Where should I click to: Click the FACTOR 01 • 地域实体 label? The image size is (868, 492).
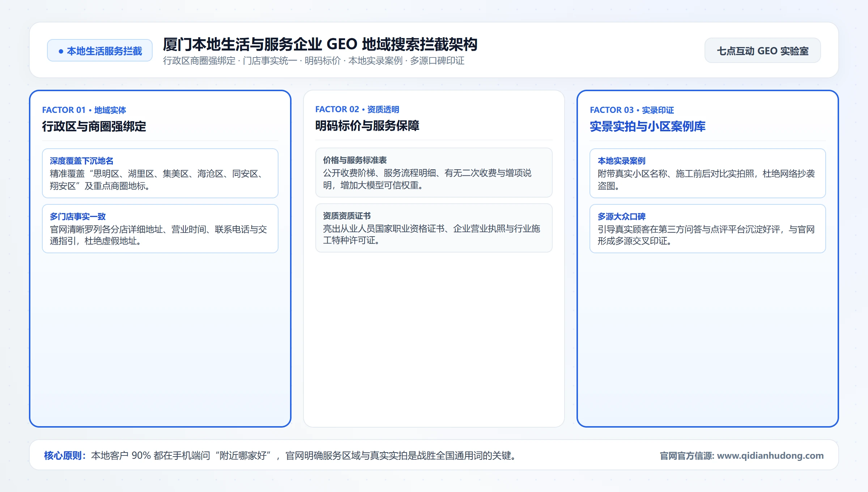tap(84, 110)
